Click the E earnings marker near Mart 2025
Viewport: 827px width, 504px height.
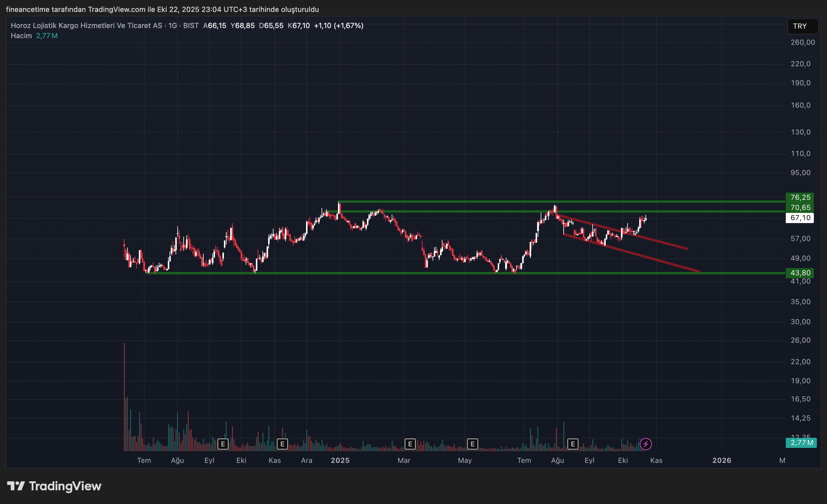click(x=410, y=444)
